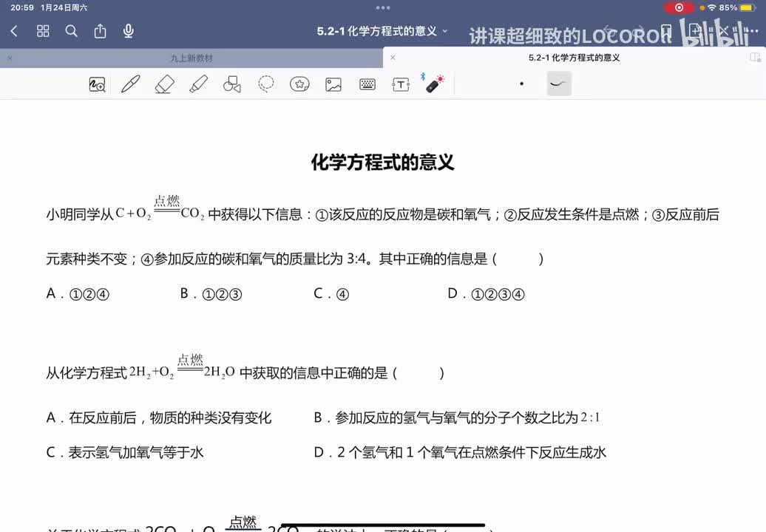
Task: Open the '5.2-1 化学方程式的意义' header title
Action: 376,31
